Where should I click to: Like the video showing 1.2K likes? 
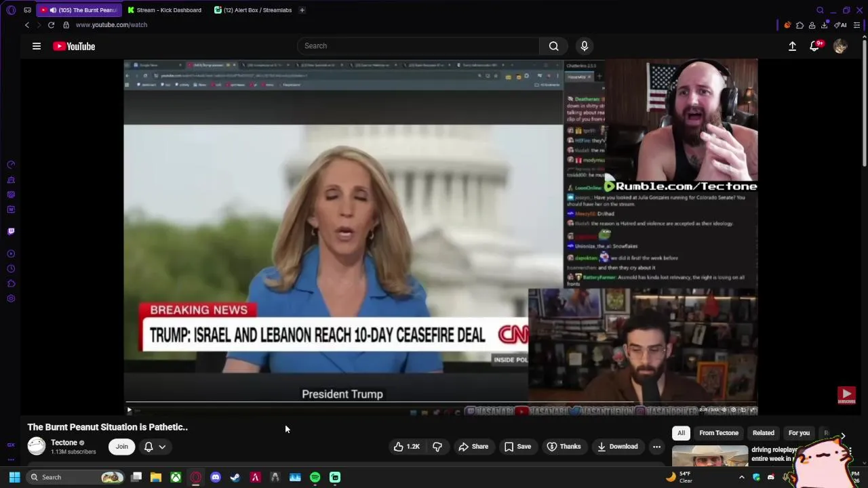(x=406, y=447)
